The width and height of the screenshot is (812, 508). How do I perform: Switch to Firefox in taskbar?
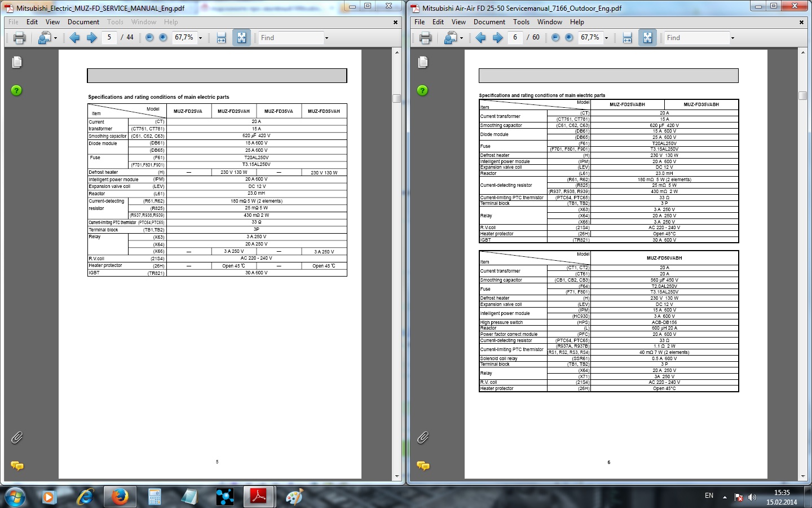coord(120,497)
